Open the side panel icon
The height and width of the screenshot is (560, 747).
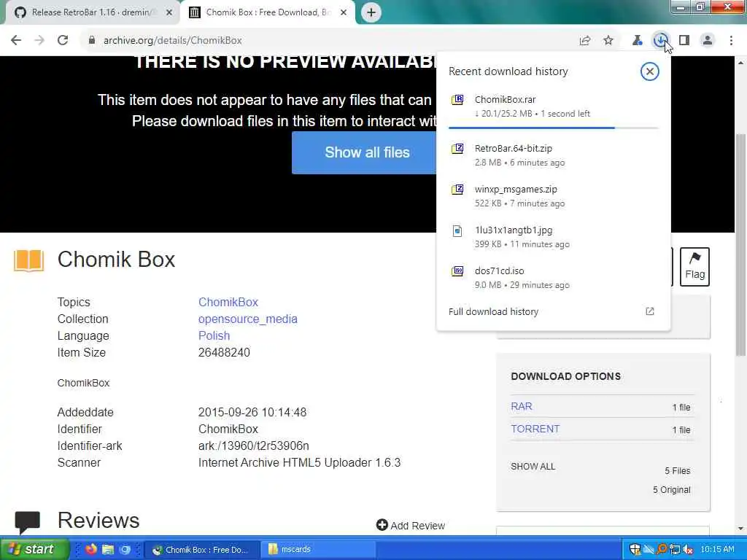[x=684, y=41]
